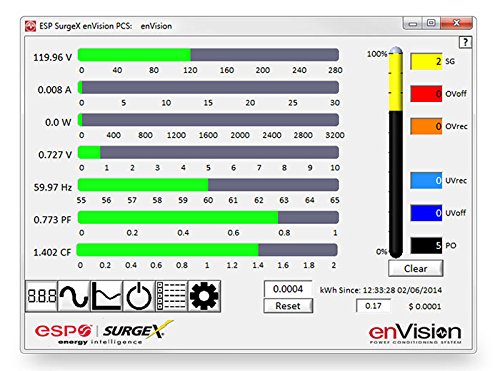The width and height of the screenshot is (500, 371).
Task: Click the SurgeX logo
Action: point(138,330)
